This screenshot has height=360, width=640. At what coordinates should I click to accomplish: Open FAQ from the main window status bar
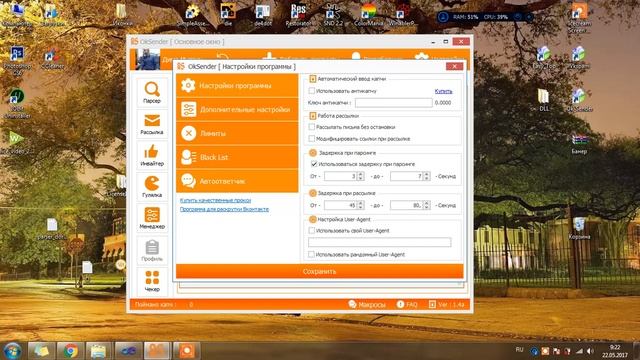[407, 304]
